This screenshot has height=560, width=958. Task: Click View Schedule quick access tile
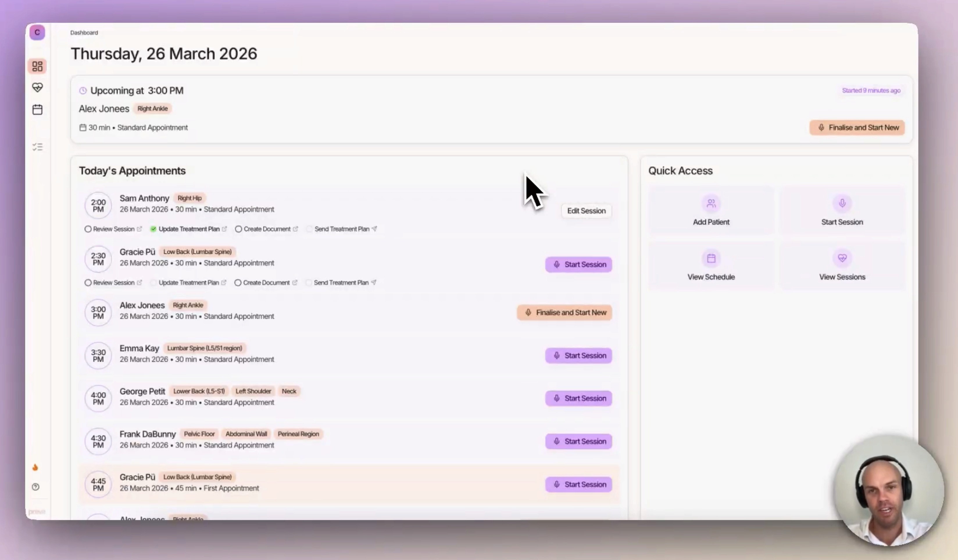tap(711, 266)
